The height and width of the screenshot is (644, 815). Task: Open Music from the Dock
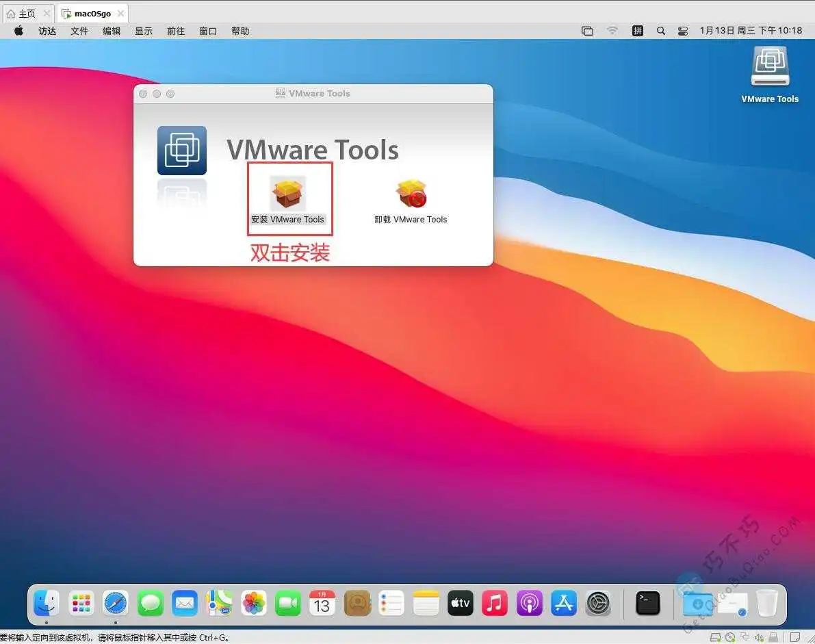(x=495, y=604)
